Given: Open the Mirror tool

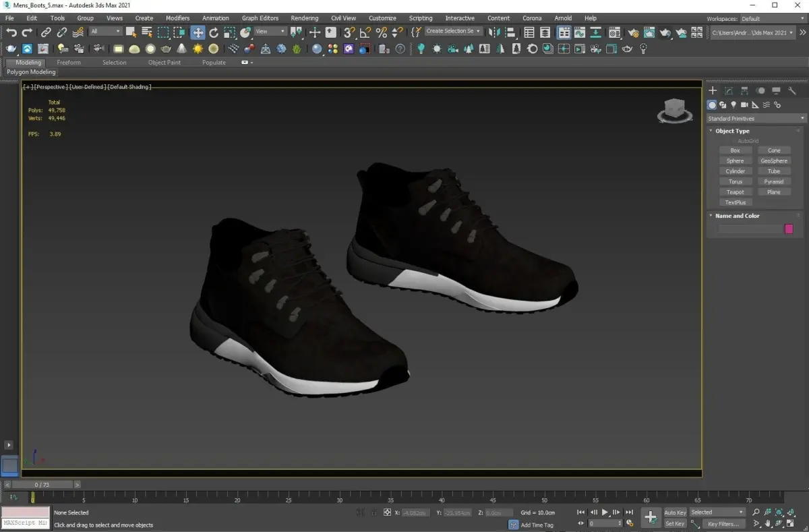Looking at the screenshot, I should [x=494, y=32].
